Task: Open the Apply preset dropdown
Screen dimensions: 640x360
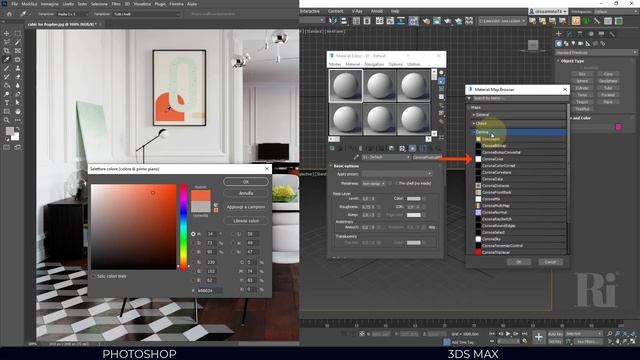Action: pos(396,174)
